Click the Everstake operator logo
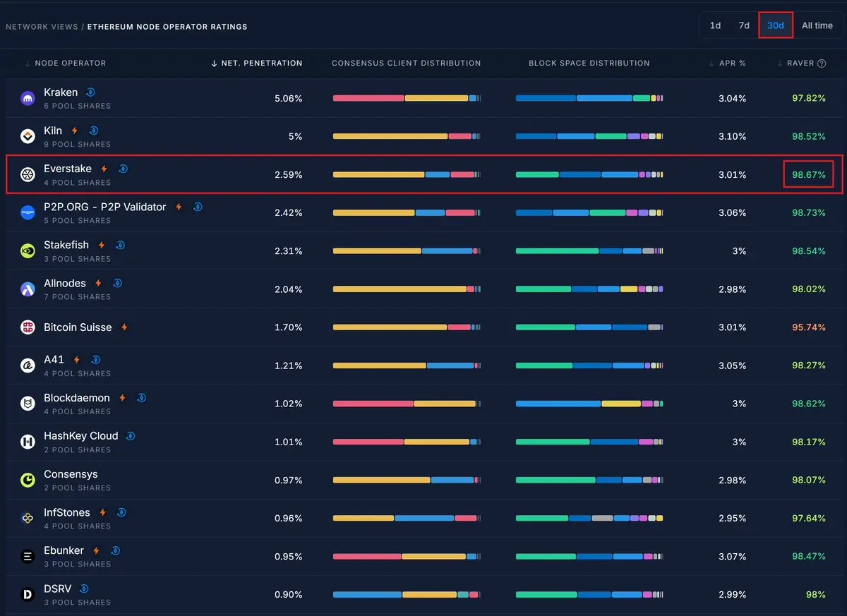Viewport: 847px width, 616px height. click(x=28, y=174)
